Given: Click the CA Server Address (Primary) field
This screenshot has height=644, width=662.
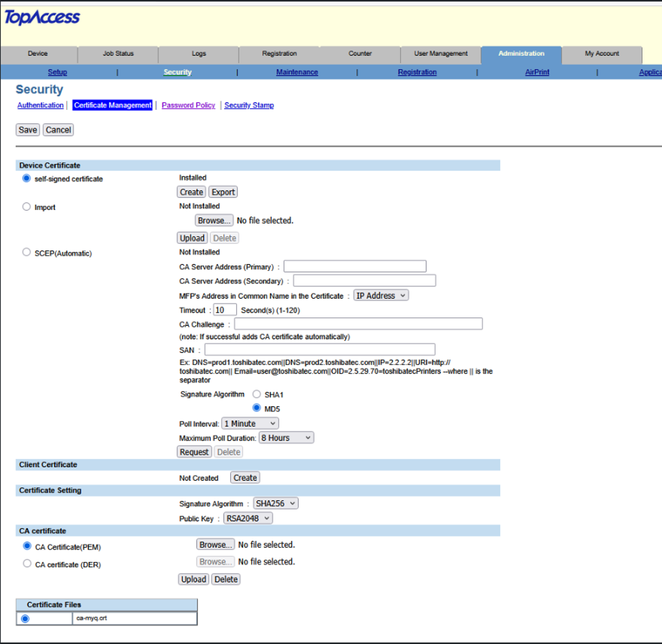Looking at the screenshot, I should pos(355,266).
